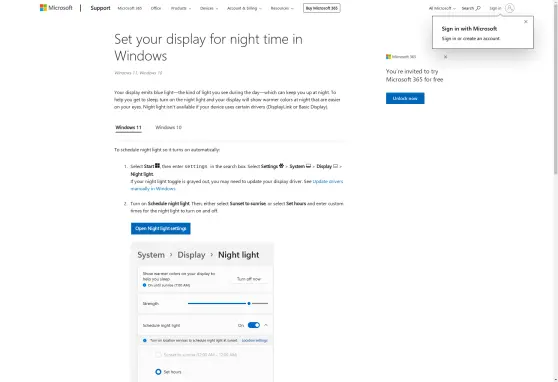Expand the Resources dropdown menu

(282, 8)
